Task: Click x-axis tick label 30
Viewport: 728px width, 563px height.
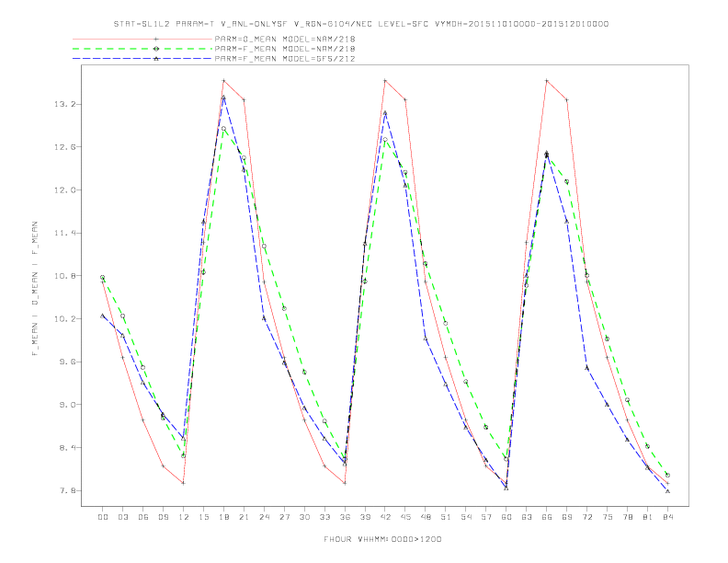Action: click(304, 517)
